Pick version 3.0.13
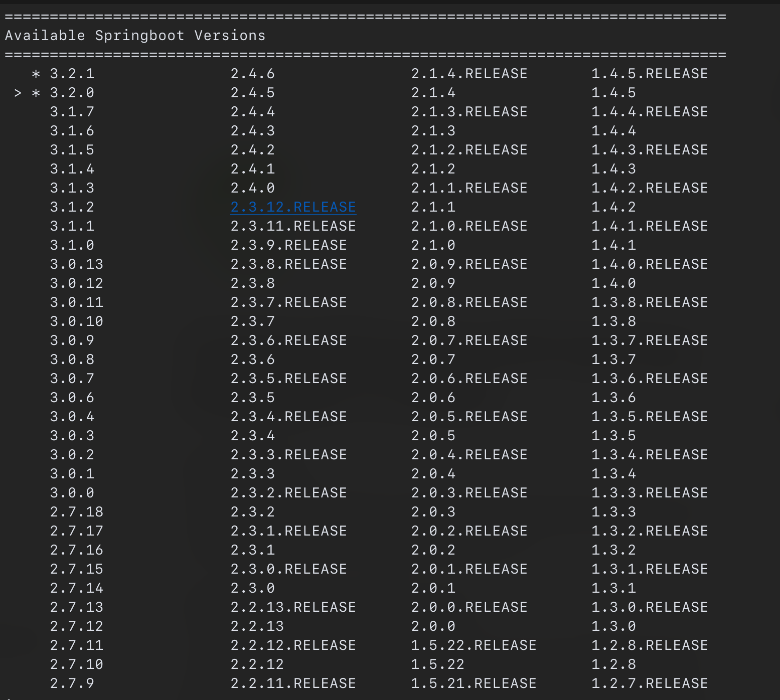 pos(77,264)
